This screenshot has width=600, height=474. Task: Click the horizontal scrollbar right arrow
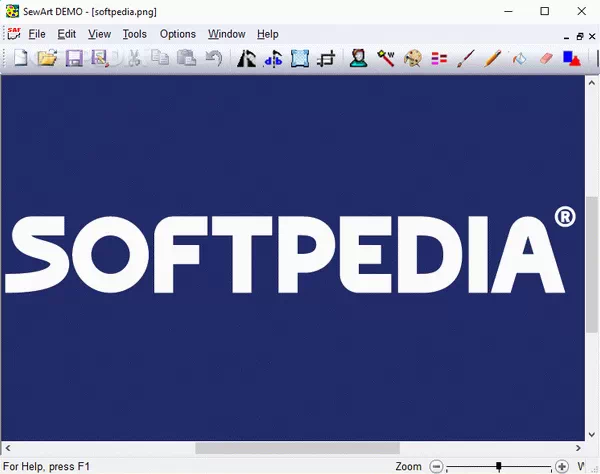tap(578, 448)
